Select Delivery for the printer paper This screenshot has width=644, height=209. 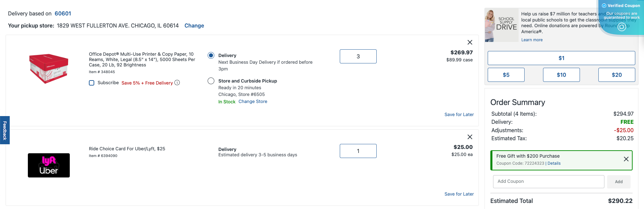point(211,55)
